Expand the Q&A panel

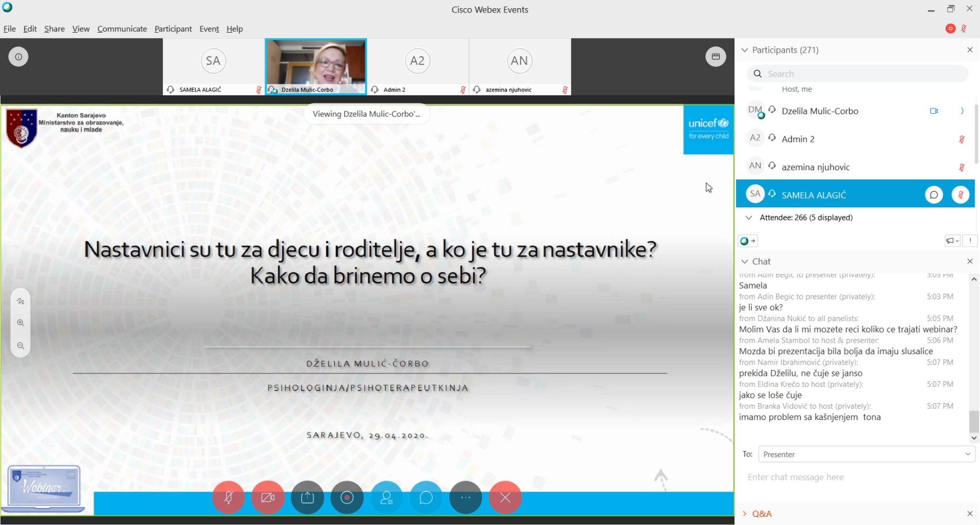[761, 514]
